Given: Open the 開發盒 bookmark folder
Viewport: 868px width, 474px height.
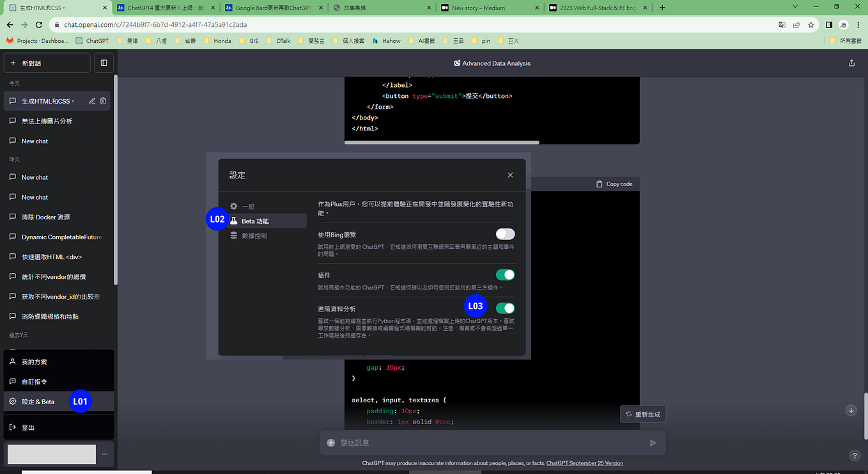Looking at the screenshot, I should pos(313,40).
